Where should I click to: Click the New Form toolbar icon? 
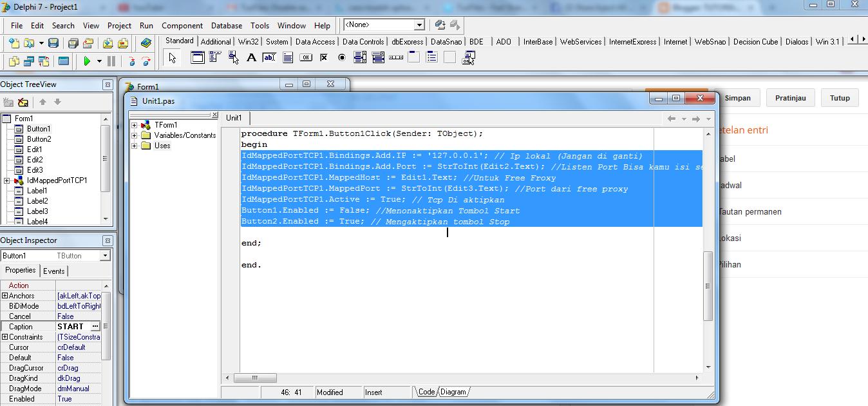point(64,61)
